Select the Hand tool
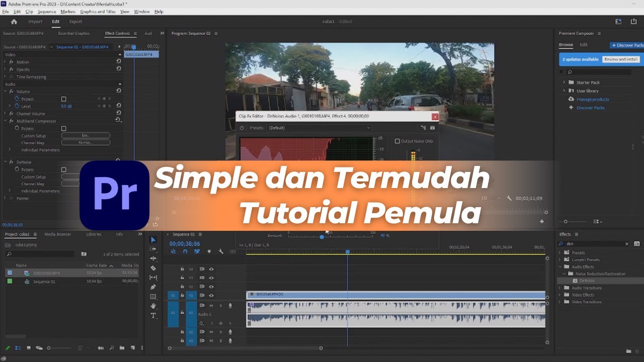Screen dimensions: 644x362 tap(153, 306)
